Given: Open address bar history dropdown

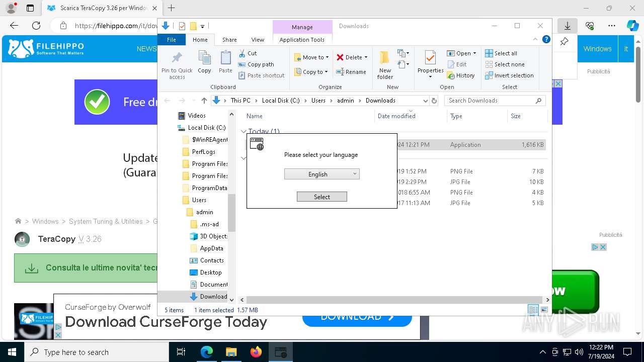Looking at the screenshot, I should [x=425, y=101].
